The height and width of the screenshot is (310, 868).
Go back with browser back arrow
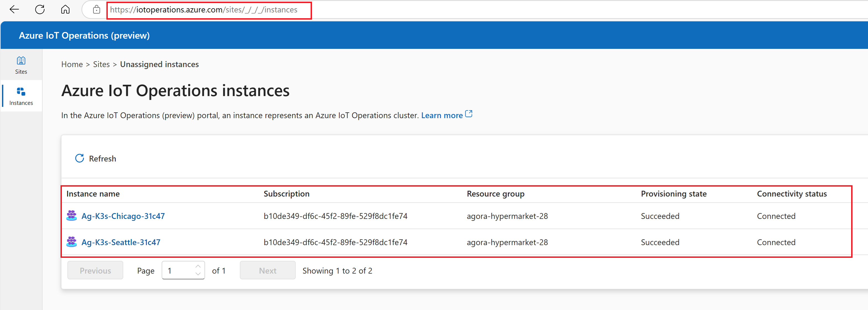[14, 9]
